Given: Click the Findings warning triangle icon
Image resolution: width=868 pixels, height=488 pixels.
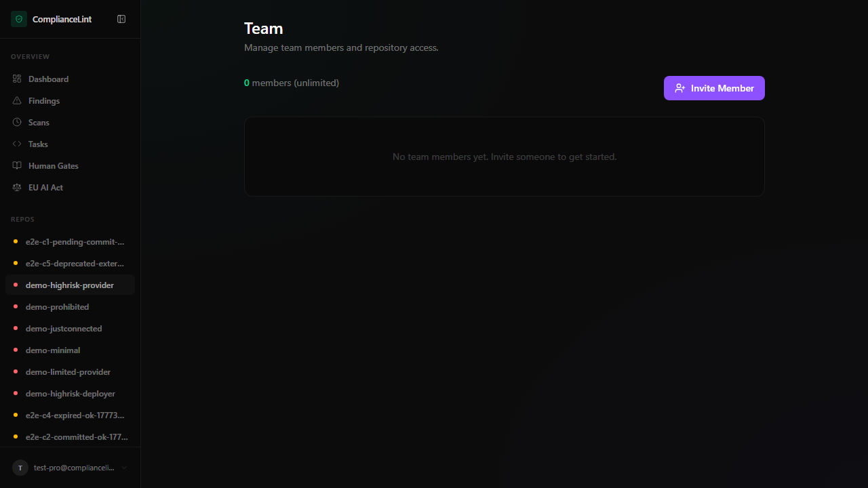Looking at the screenshot, I should 17,101.
